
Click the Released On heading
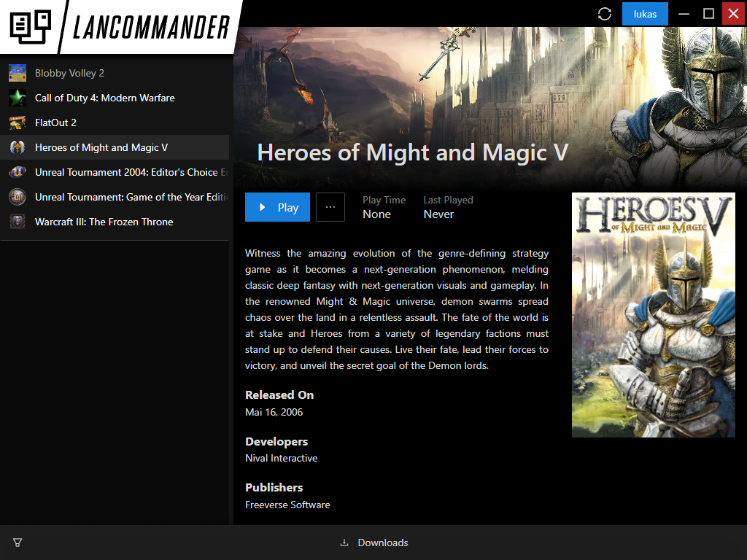coord(279,394)
